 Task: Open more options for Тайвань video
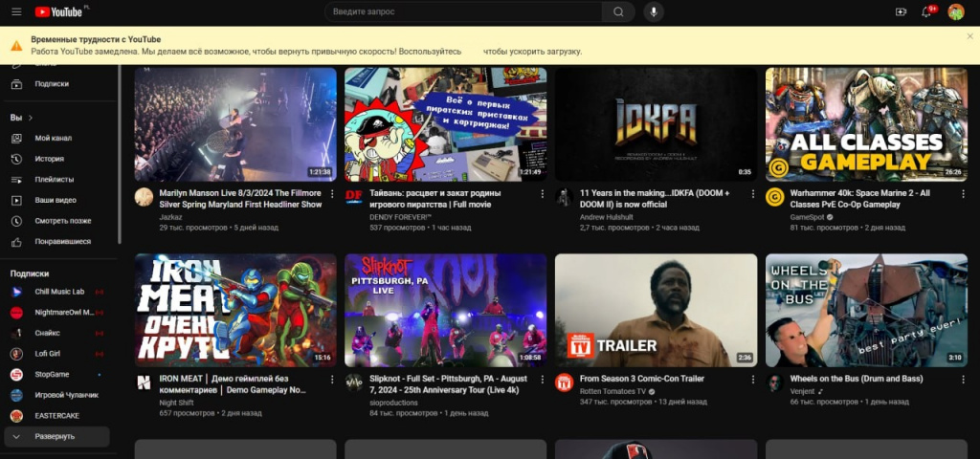[542, 194]
